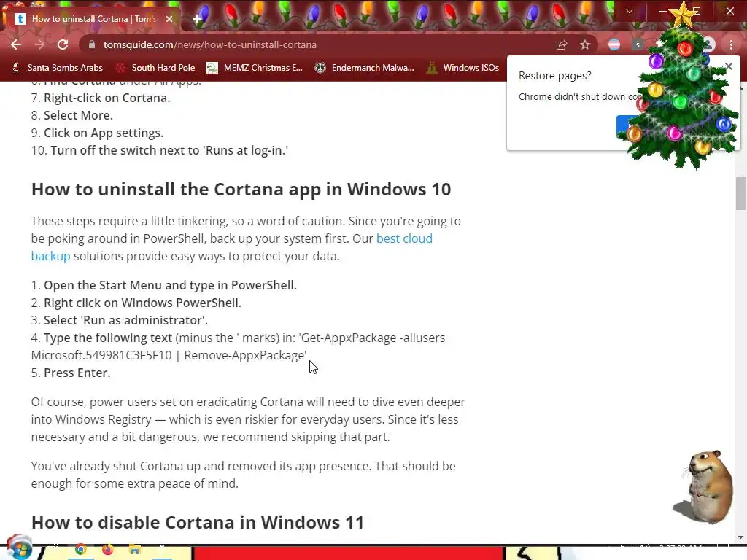Image resolution: width=747 pixels, height=560 pixels.
Task: Click step 'Turn off the switch next to Runs at log-in'
Action: pos(169,150)
